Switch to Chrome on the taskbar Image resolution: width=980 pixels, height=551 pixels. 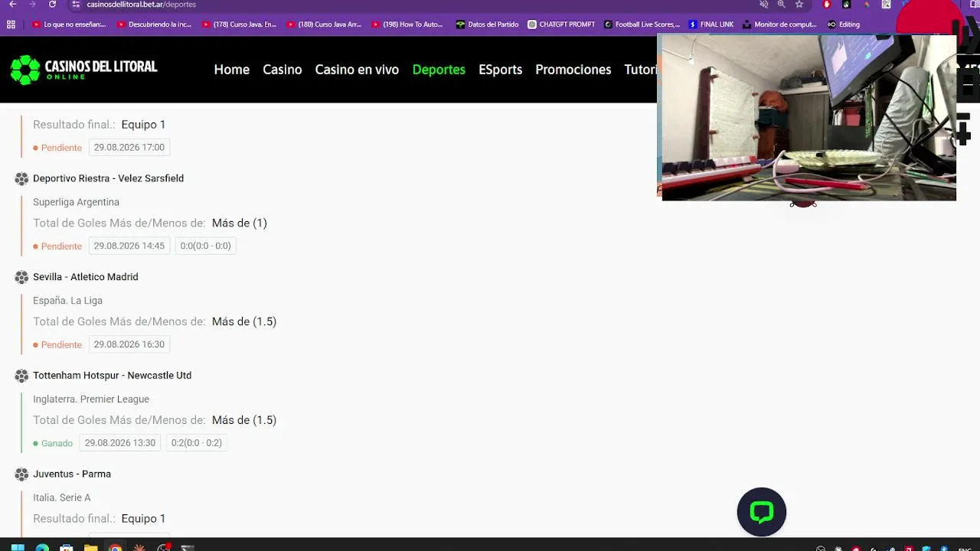point(115,548)
